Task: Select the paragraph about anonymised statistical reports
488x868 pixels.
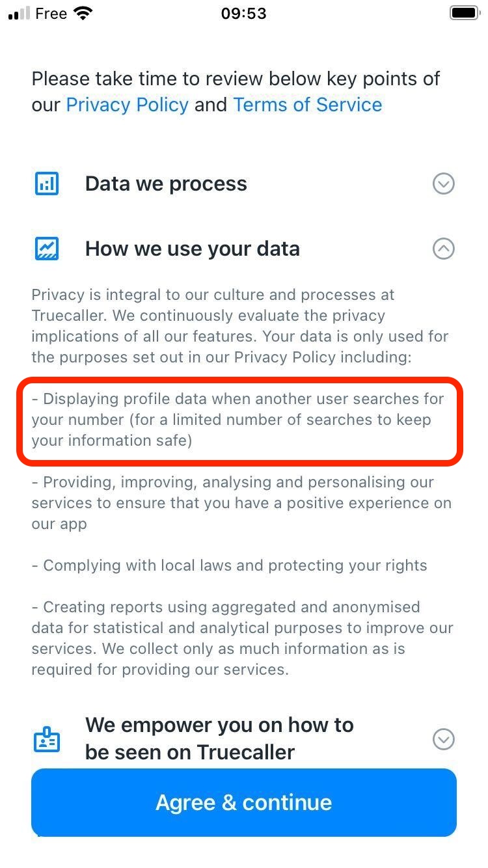Action: [241, 638]
